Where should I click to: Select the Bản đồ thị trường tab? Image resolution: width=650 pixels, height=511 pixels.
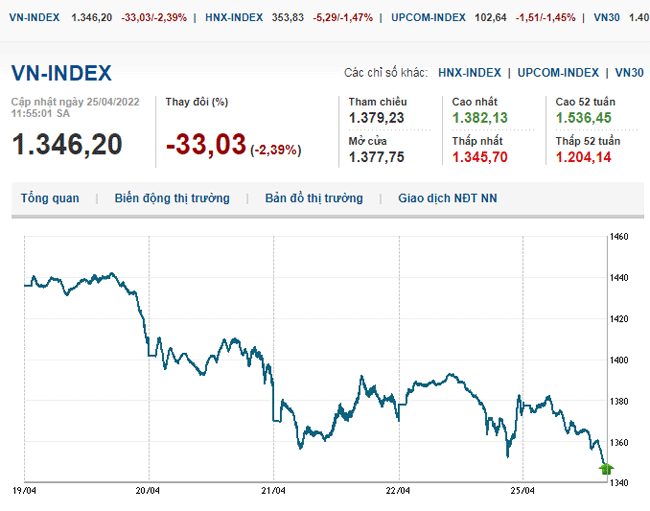pos(314,198)
